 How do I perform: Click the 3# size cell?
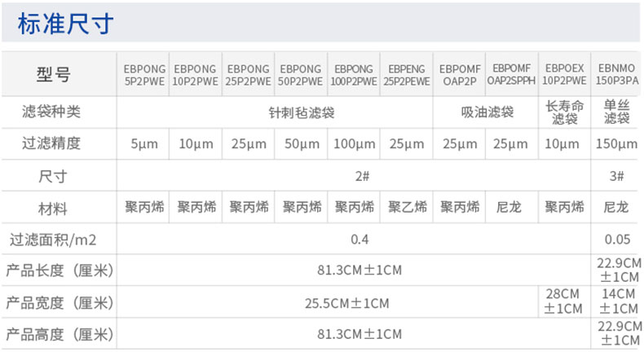(616, 175)
